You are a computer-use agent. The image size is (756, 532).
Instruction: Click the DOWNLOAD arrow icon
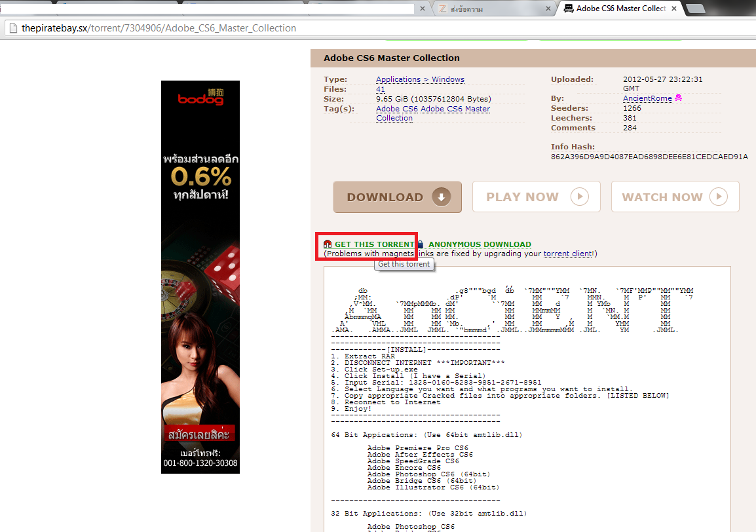441,197
